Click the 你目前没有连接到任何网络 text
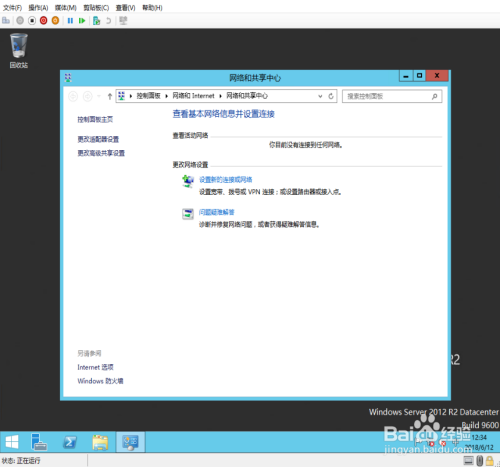Image resolution: width=500 pixels, height=467 pixels. [x=306, y=145]
